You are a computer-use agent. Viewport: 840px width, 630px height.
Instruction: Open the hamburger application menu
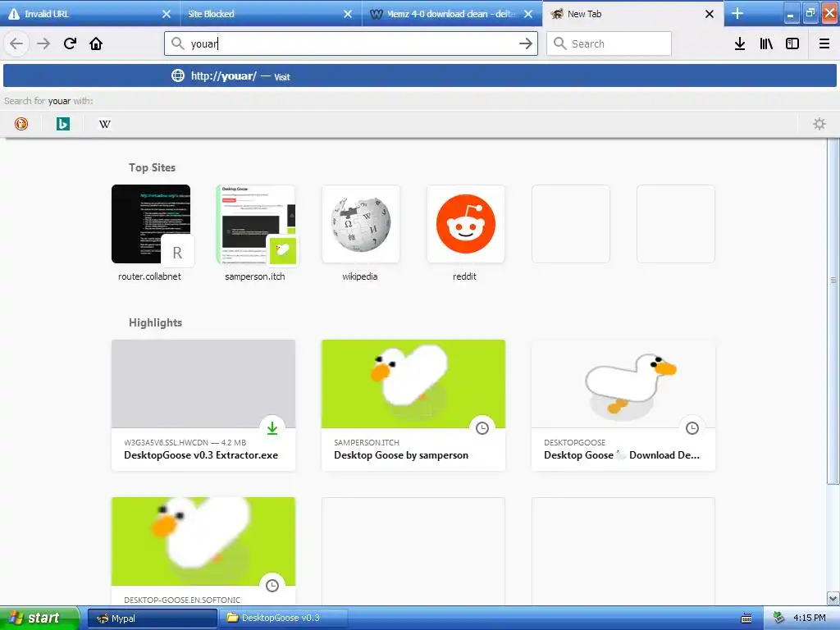tap(824, 43)
